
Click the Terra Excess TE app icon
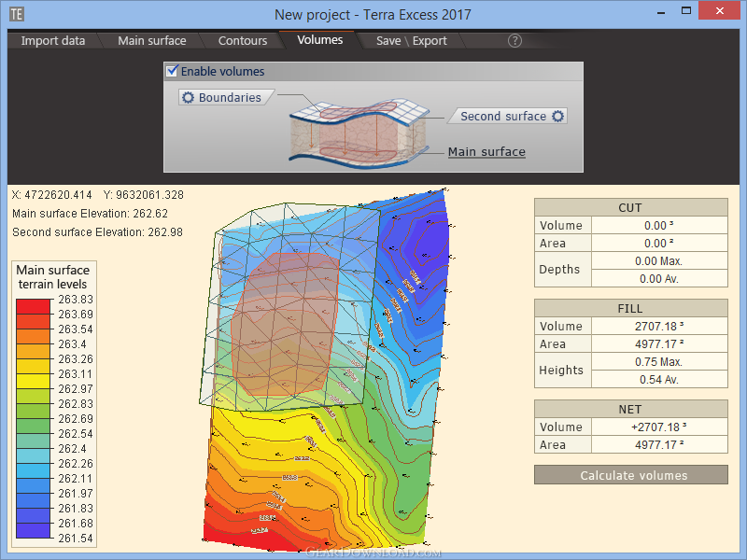click(17, 14)
